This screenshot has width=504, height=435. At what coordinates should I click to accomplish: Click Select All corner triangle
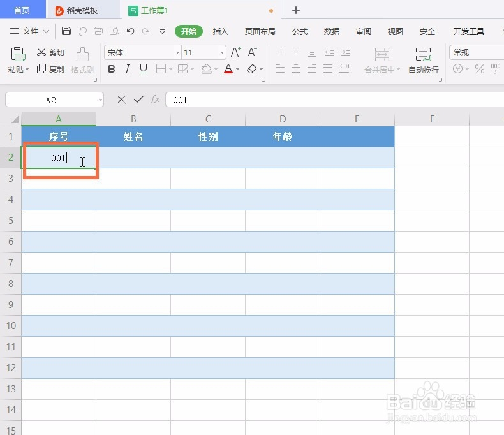pos(15,120)
